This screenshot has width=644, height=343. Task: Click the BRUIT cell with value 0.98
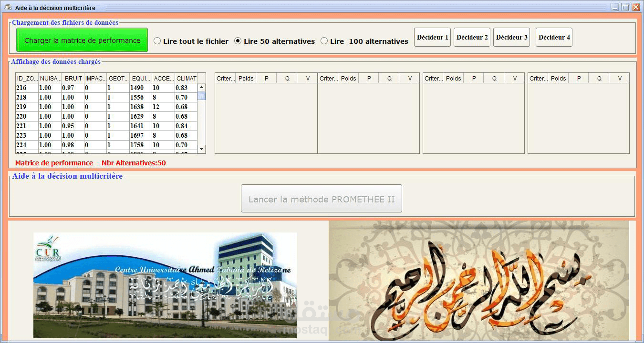73,145
